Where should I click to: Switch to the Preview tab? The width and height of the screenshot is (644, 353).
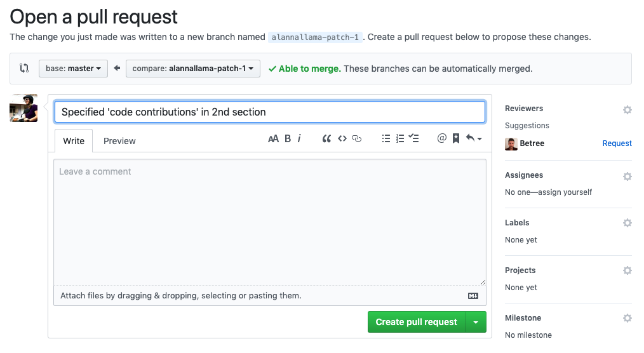[x=119, y=141]
